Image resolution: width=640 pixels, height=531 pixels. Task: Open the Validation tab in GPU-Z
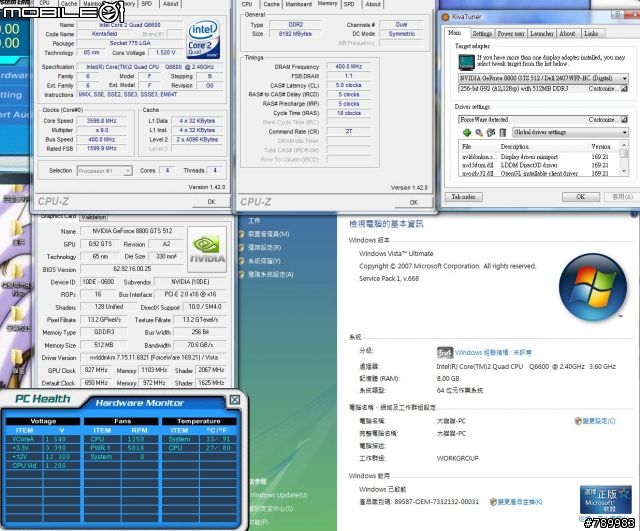[x=93, y=217]
